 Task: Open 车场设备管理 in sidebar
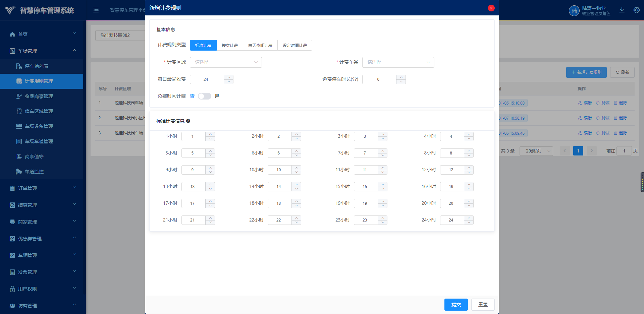[x=42, y=126]
